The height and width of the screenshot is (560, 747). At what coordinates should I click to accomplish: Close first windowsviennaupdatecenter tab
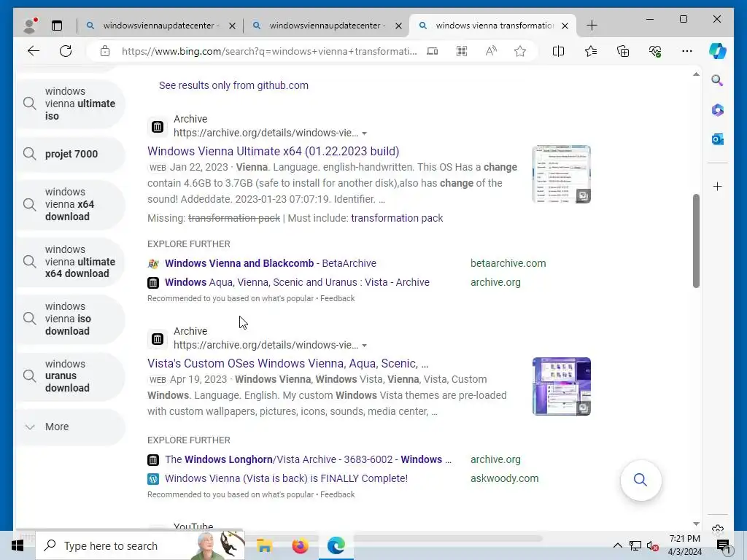(232, 26)
